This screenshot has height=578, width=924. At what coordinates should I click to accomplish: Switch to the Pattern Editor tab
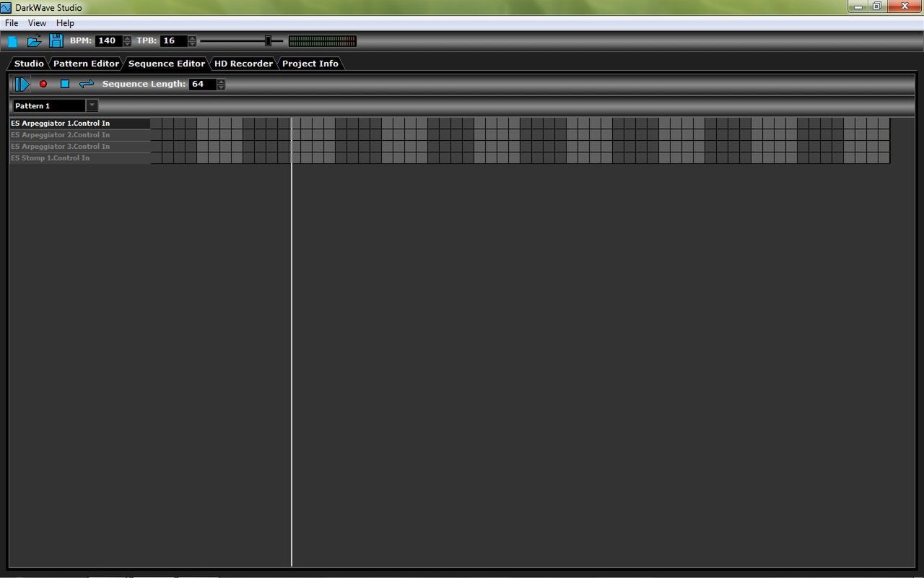coord(86,64)
